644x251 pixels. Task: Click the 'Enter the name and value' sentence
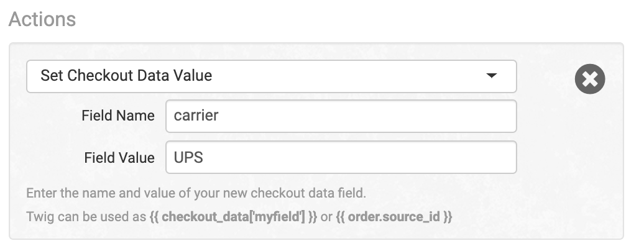196,193
